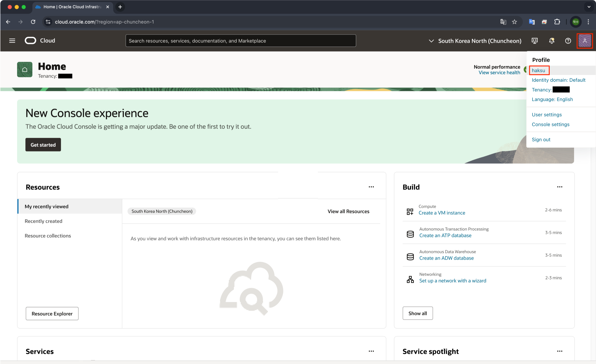Open the Resources panel three-dot menu
Screen dimensions: 596x364
(x=371, y=187)
